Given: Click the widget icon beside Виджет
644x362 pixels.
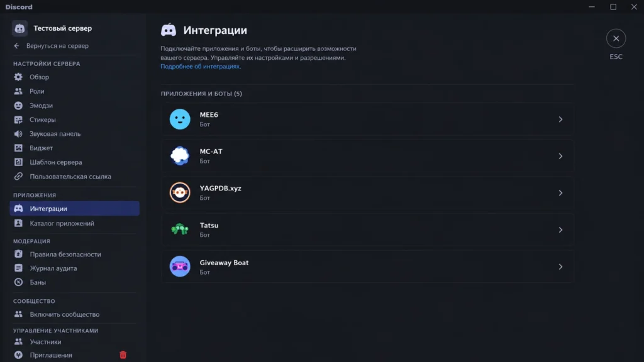Looking at the screenshot, I should 18,148.
